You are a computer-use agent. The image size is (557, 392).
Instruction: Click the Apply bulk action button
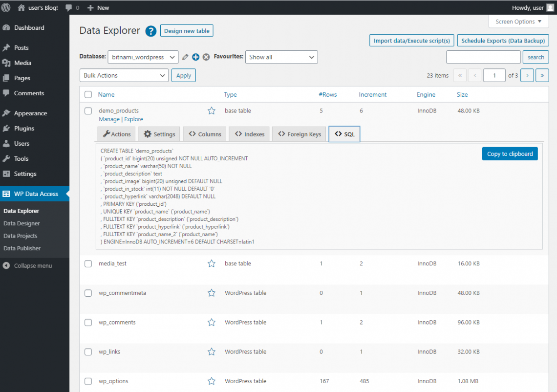[x=184, y=75]
